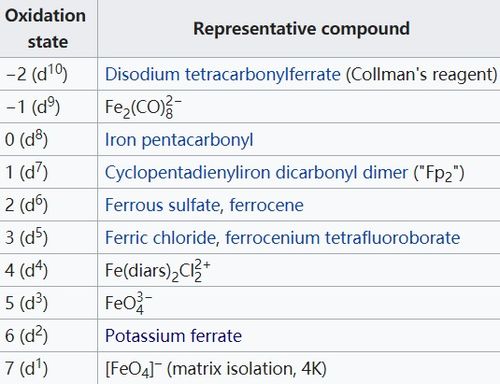This screenshot has width=500, height=384.
Task: Open the Ferrous sulfate link
Action: [x=163, y=205]
